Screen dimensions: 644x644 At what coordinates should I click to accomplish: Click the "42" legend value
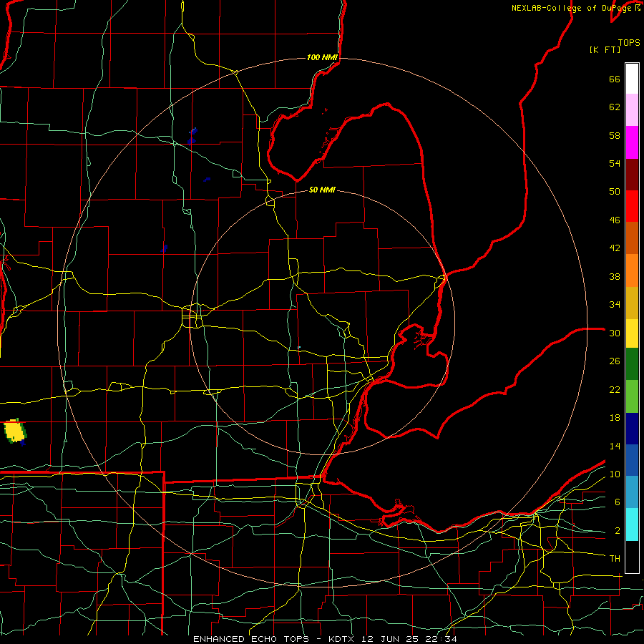click(615, 248)
